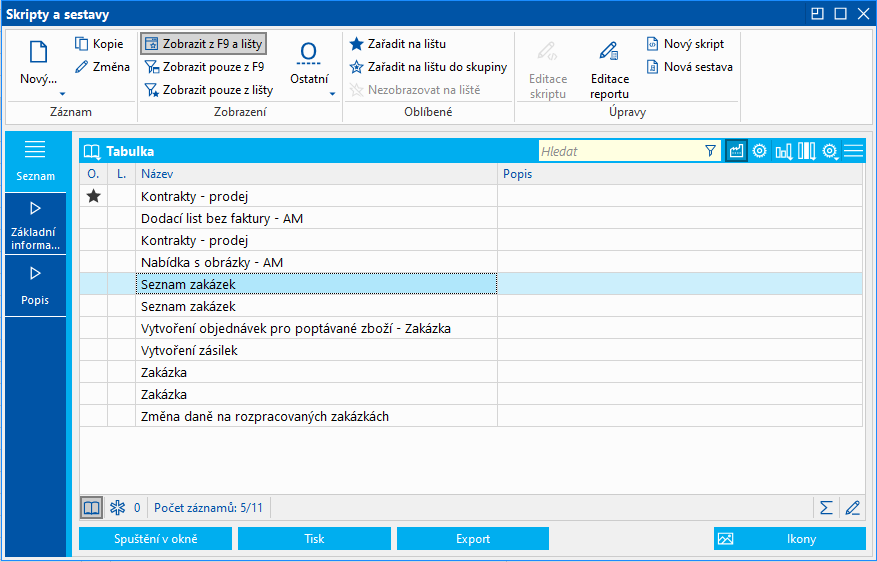Image resolution: width=877 pixels, height=562 pixels.
Task: Click Kopie in the Záznam group
Action: [x=99, y=44]
